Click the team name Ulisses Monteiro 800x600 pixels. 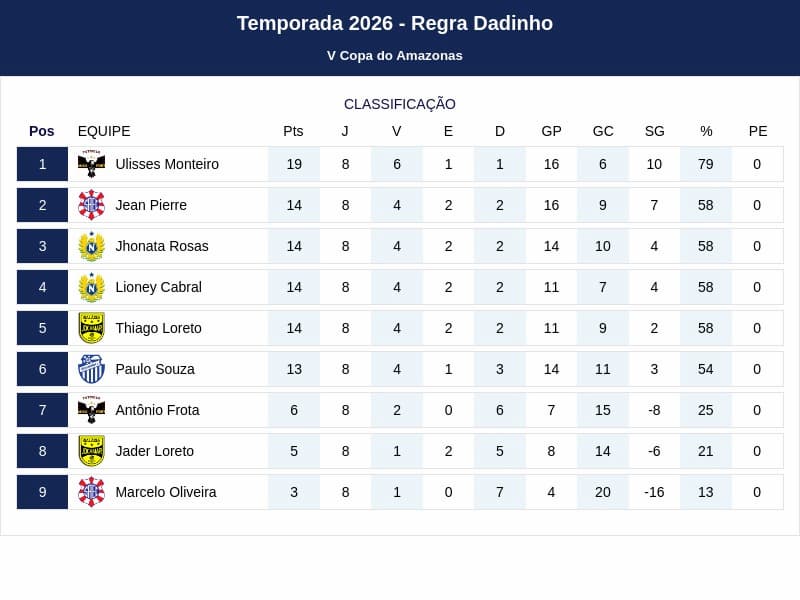click(x=167, y=164)
